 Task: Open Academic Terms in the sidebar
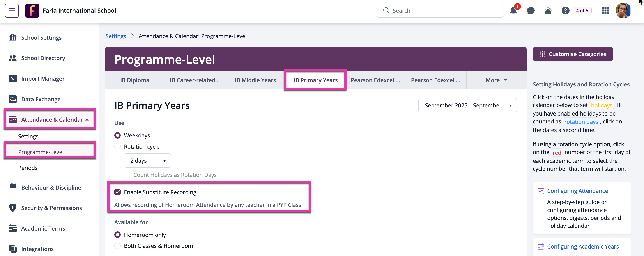coord(43,228)
